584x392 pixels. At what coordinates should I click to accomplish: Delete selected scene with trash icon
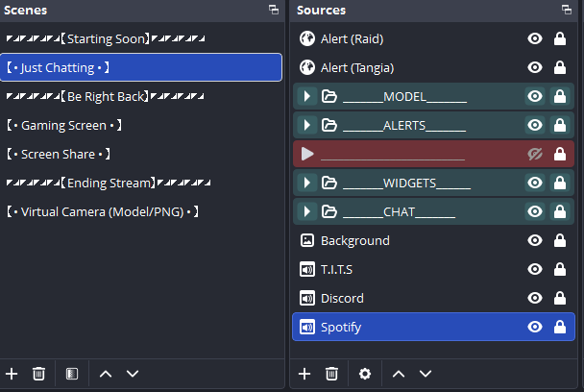(x=38, y=374)
